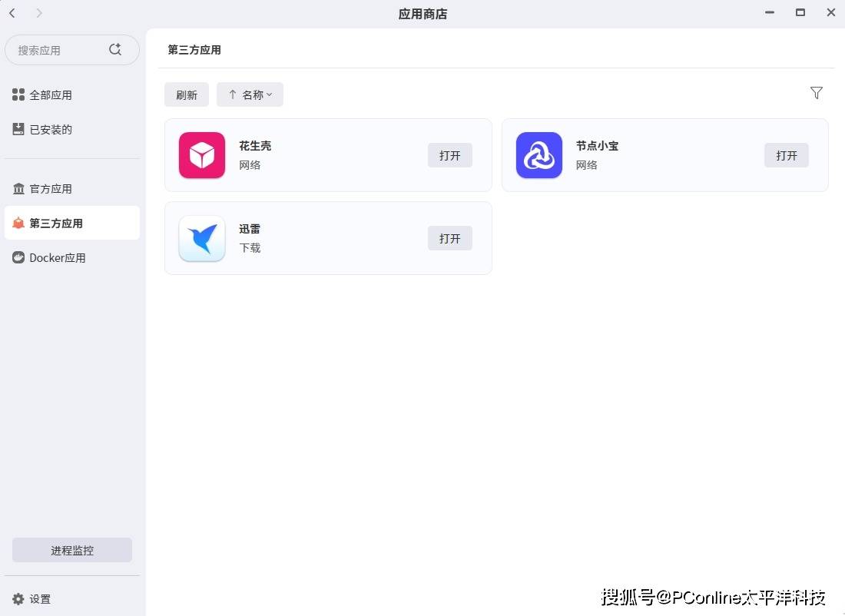Launch 节点小宝 via 打开 button

tap(787, 155)
